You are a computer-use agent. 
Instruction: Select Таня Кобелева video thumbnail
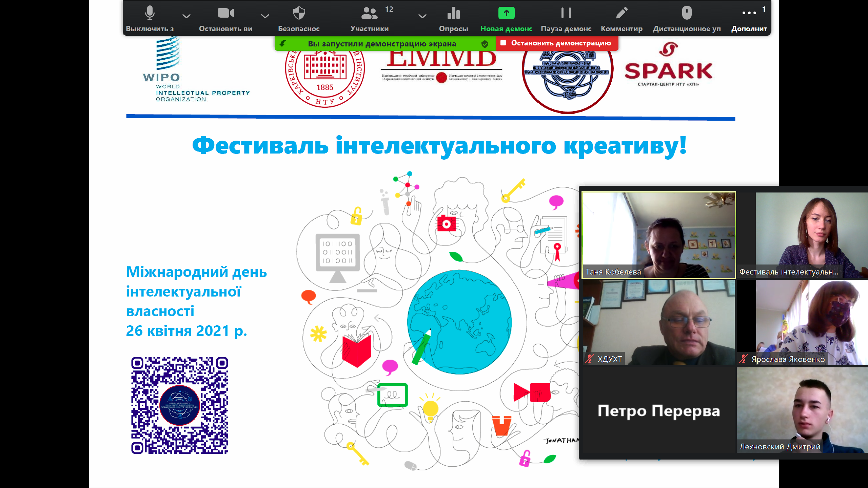pos(659,235)
